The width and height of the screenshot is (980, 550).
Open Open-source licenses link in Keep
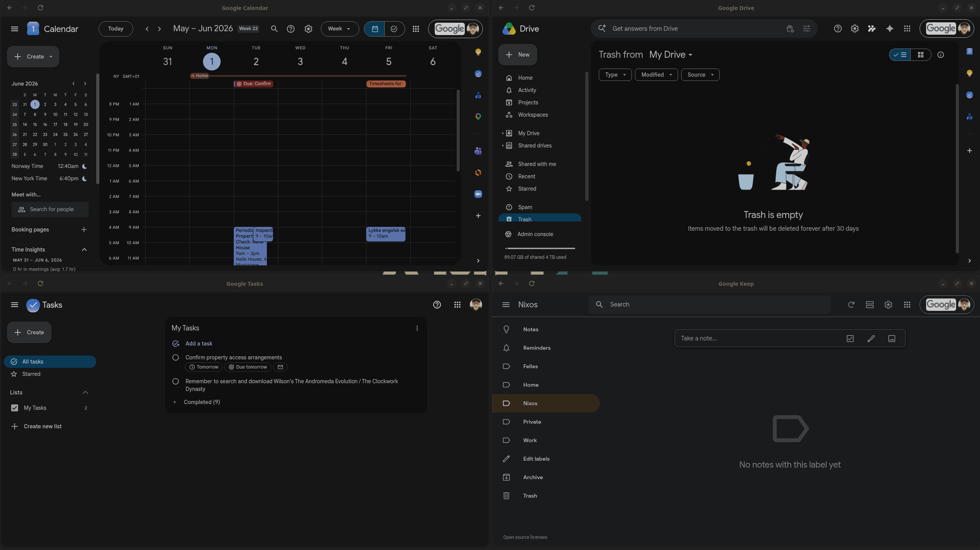click(525, 537)
